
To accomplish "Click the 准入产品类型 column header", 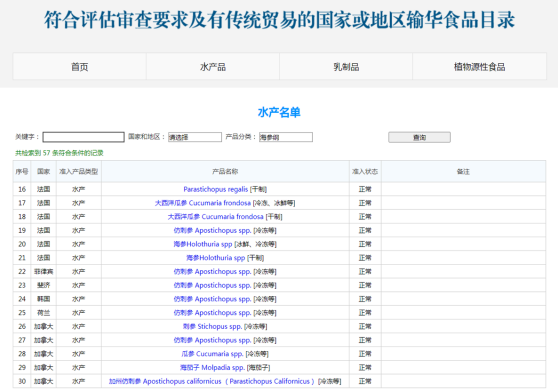I will click(x=79, y=171).
